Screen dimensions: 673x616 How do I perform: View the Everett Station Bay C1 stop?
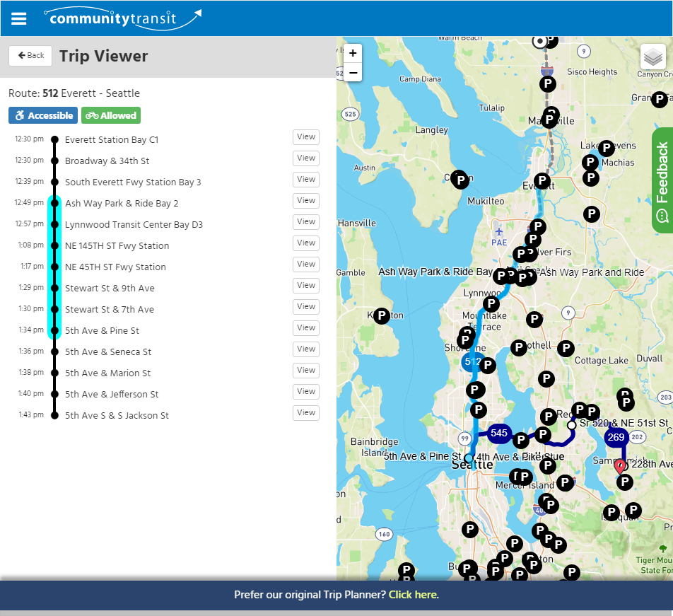(305, 137)
